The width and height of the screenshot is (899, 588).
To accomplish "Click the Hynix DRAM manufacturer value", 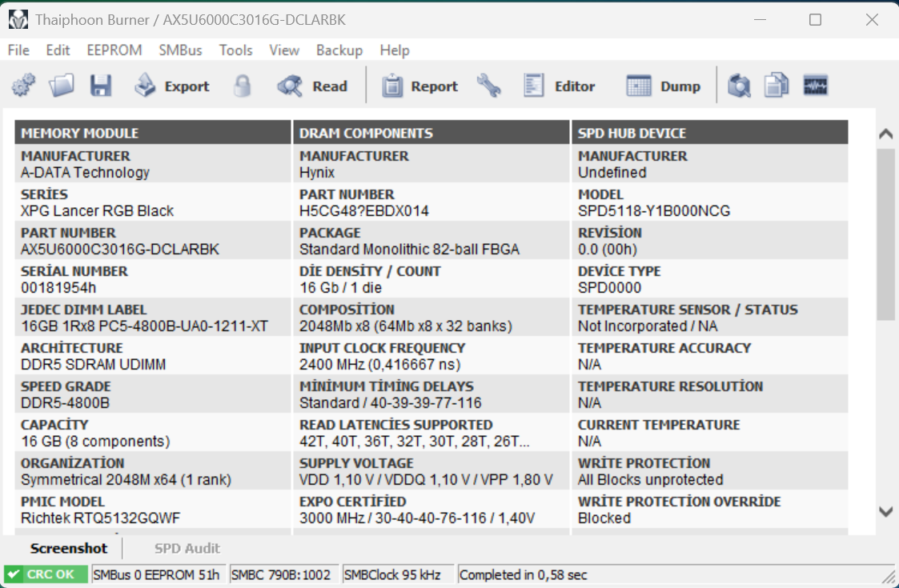I will tap(316, 173).
